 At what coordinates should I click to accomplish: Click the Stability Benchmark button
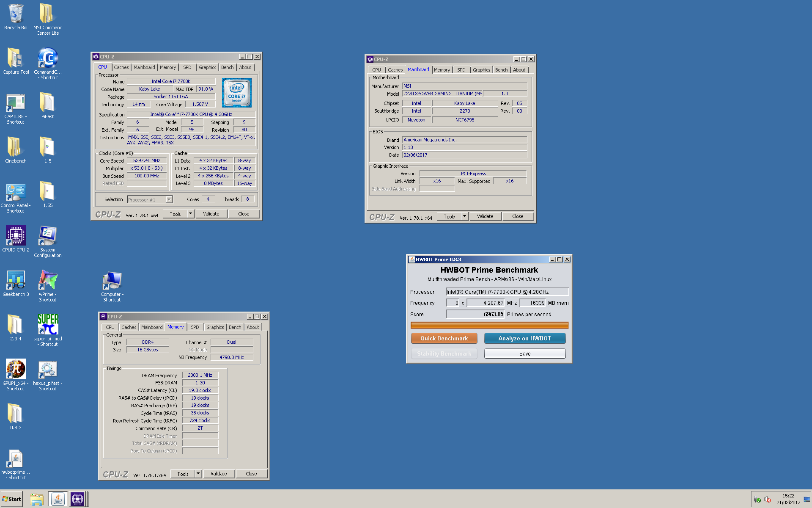pyautogui.click(x=444, y=353)
